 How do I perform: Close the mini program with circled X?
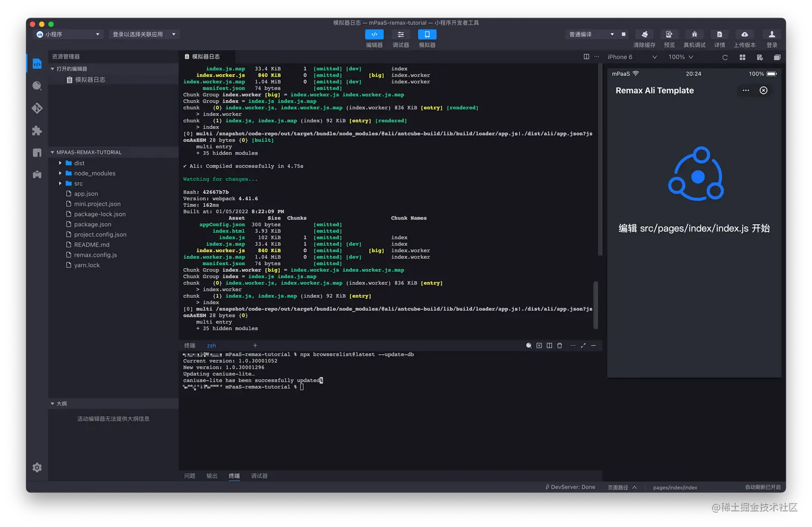(764, 90)
